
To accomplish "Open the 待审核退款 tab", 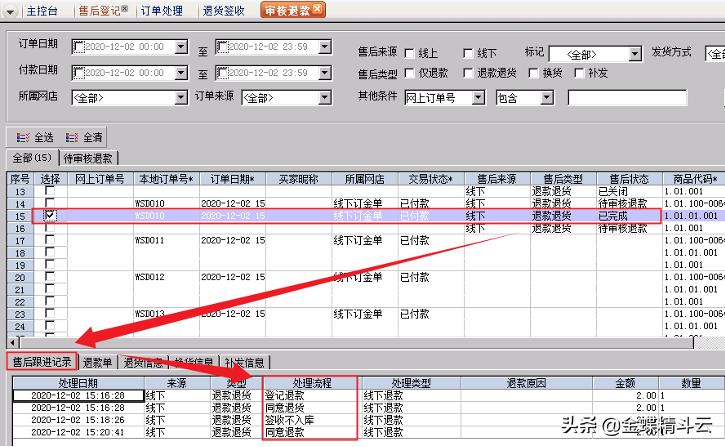I will 88,158.
